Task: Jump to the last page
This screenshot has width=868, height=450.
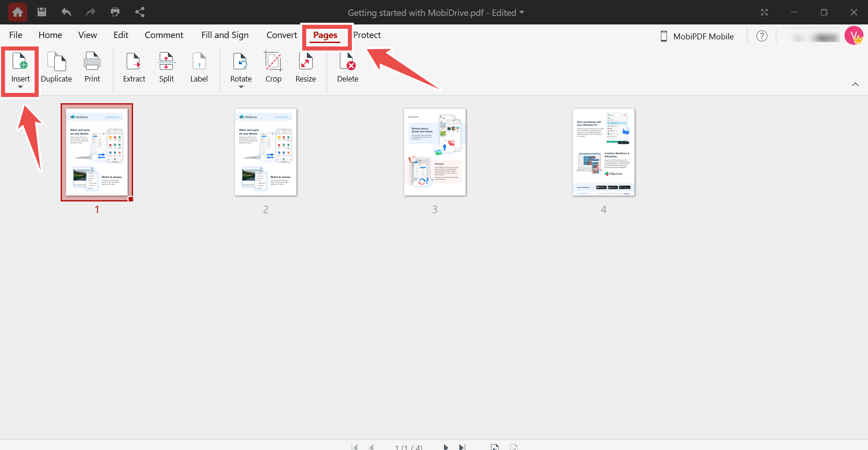Action: click(462, 447)
